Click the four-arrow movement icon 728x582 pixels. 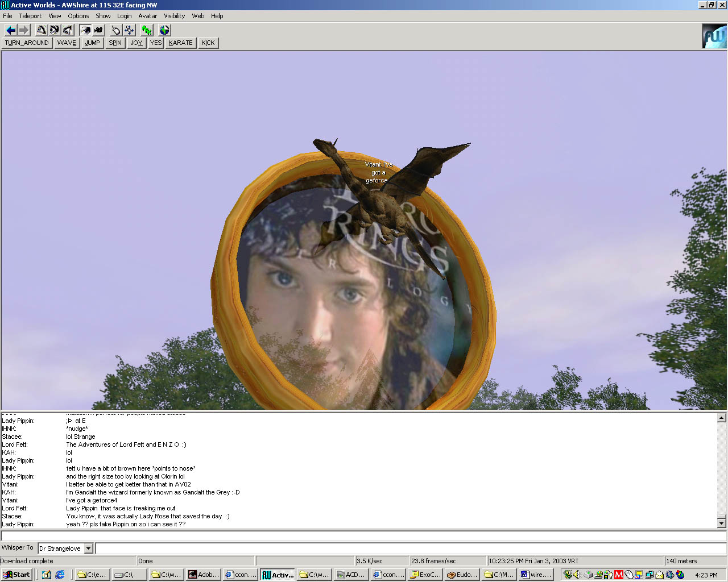(129, 30)
